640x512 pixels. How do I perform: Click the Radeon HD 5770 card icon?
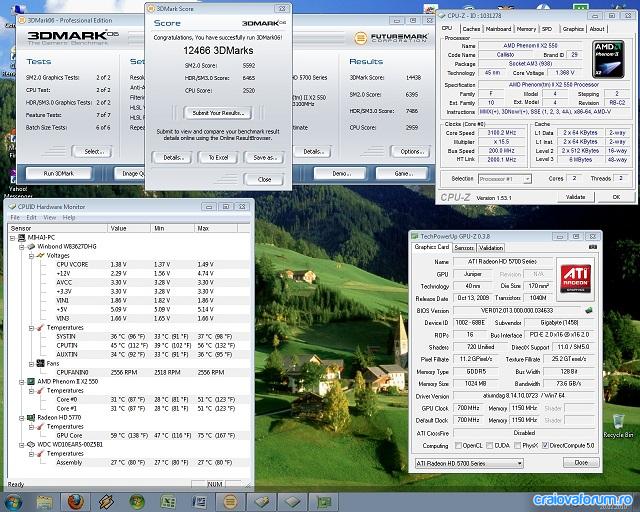[31, 418]
